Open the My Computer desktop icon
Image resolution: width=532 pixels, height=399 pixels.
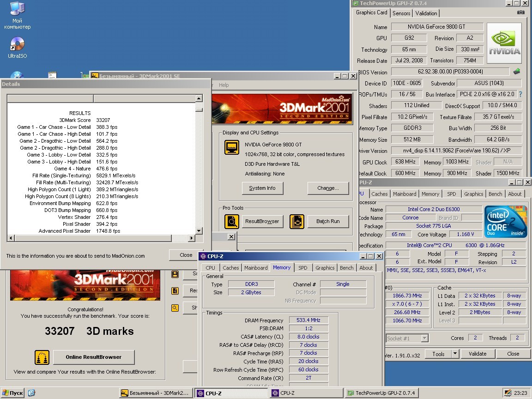point(17,15)
